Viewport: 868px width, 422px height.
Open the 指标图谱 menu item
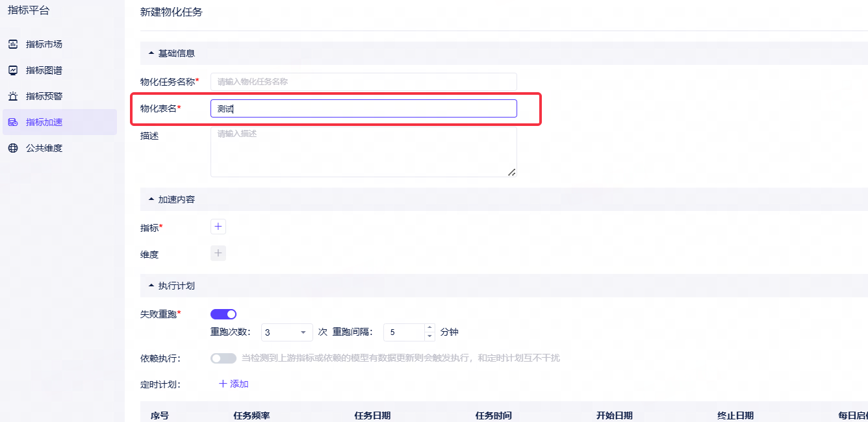(x=60, y=70)
